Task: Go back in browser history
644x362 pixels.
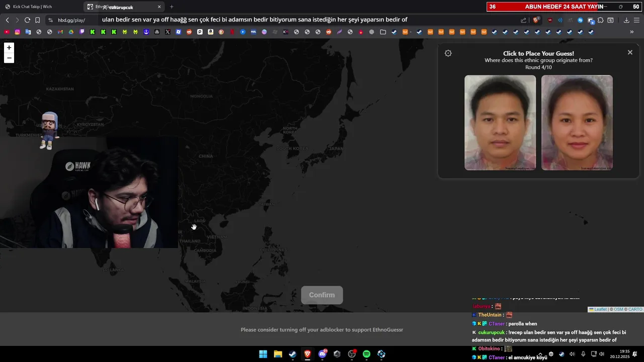Action: tap(7, 20)
